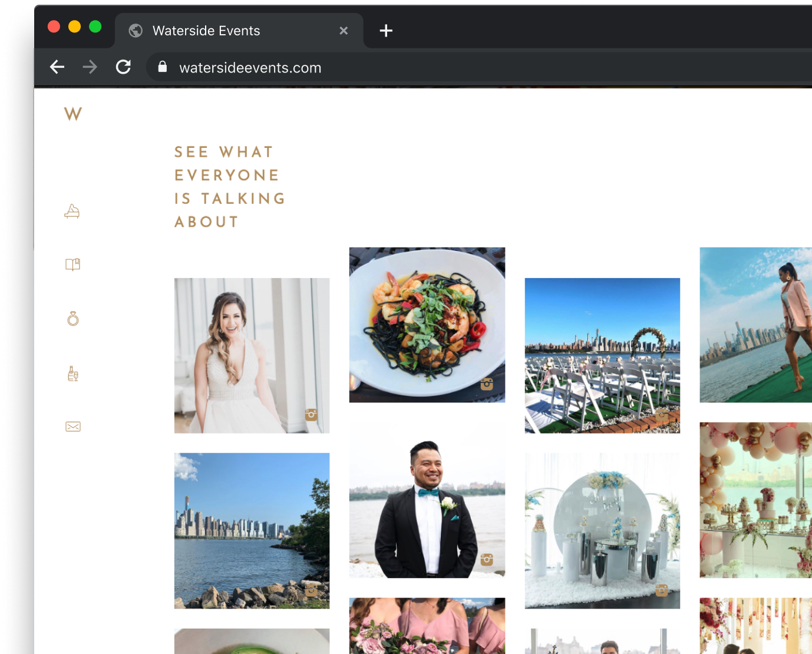Click the envelope contact icon in sidebar

coord(73,427)
